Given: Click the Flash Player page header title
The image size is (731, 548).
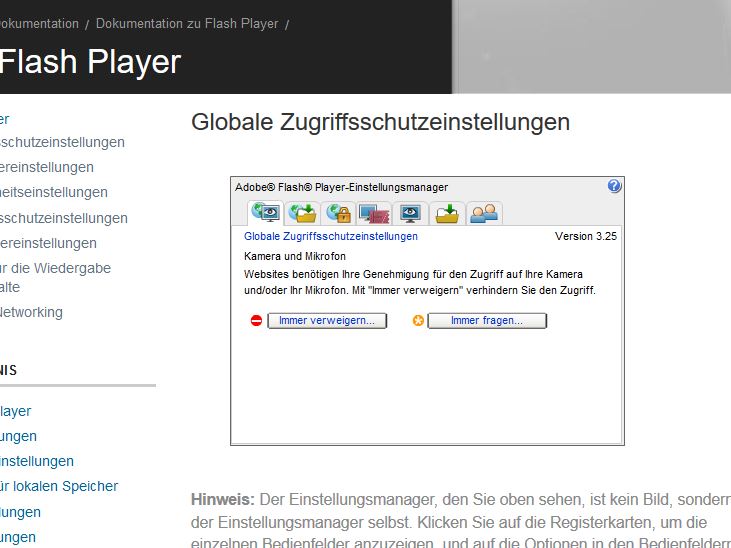Looking at the screenshot, I should coord(90,62).
